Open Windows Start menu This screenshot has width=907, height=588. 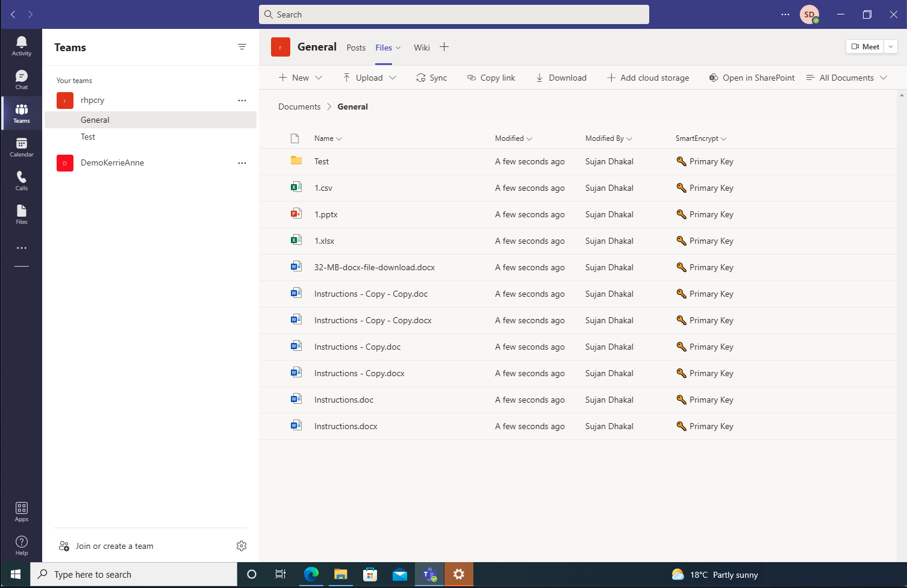click(x=16, y=574)
